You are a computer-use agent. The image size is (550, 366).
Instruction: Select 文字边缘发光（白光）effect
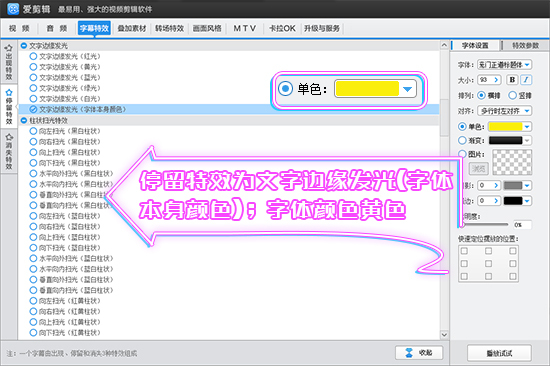coord(65,99)
